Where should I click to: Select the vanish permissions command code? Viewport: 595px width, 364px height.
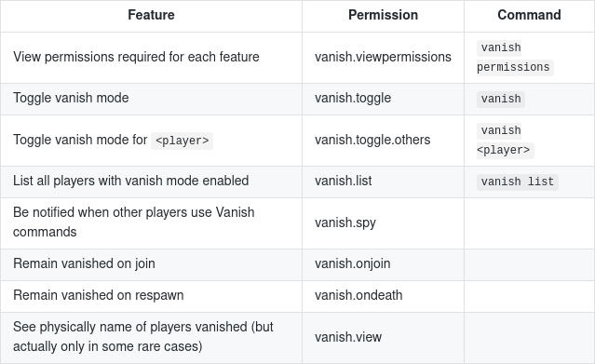515,58
